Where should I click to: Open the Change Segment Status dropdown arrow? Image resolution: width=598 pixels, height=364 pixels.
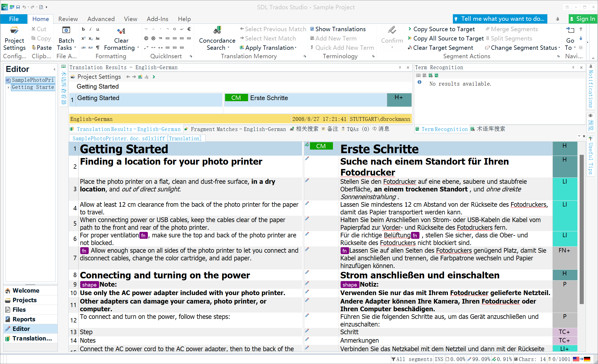coord(559,48)
